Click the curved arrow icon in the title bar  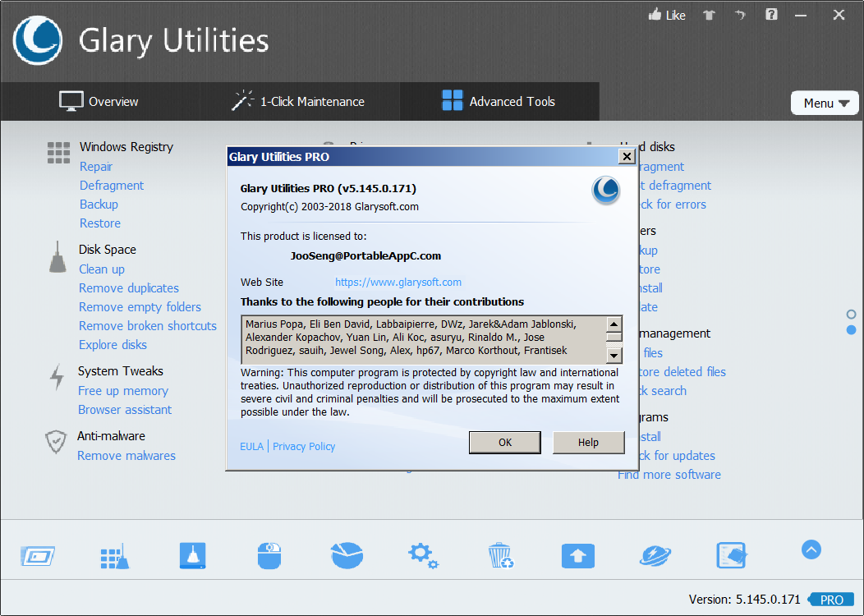click(740, 15)
